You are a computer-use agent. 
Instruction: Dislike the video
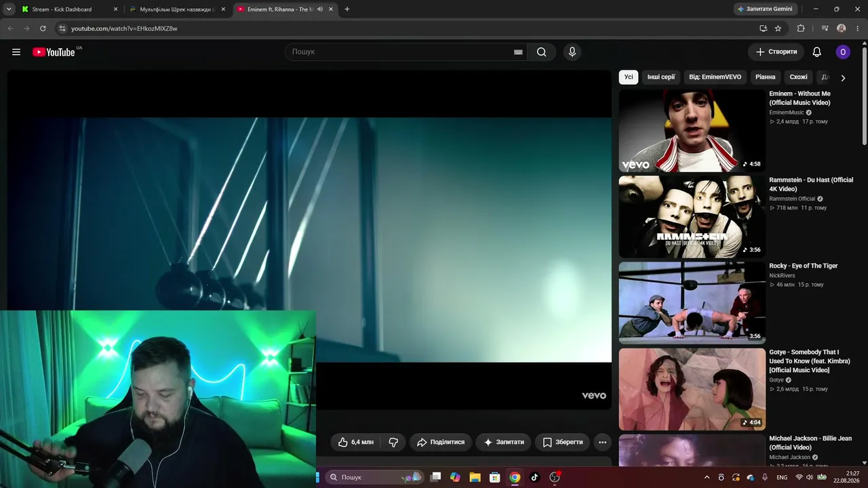point(393,442)
